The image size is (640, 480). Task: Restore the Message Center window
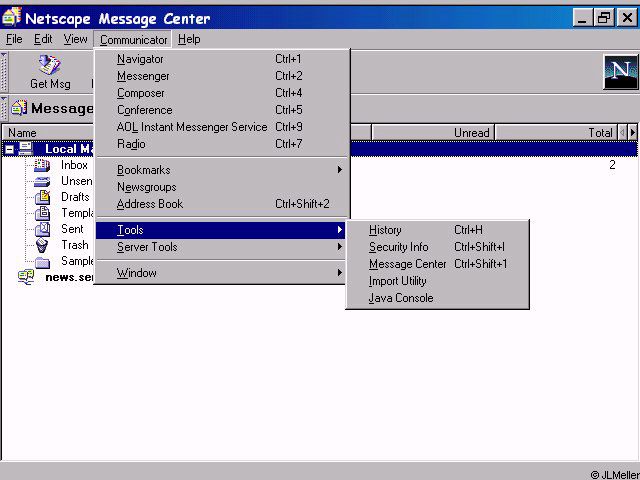(604, 18)
